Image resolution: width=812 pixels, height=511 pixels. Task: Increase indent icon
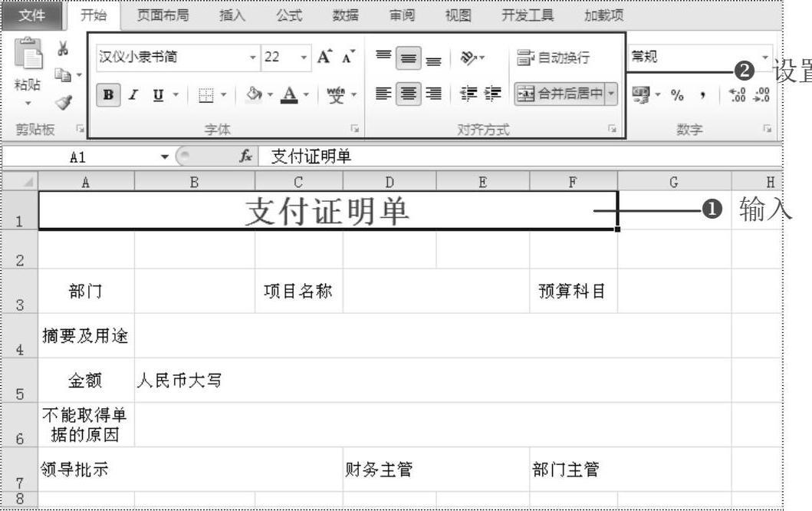(x=492, y=94)
